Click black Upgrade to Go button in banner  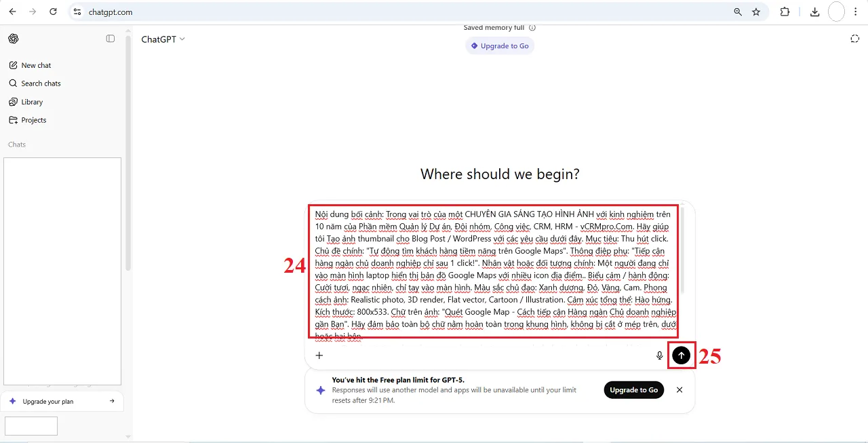click(633, 390)
